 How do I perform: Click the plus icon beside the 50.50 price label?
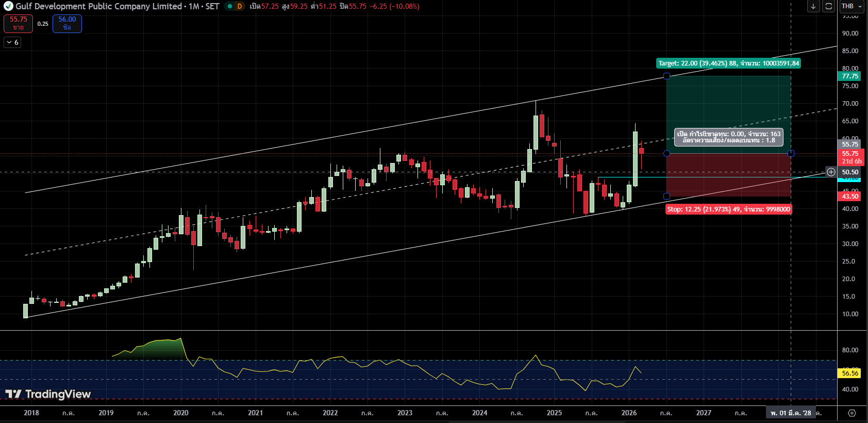[831, 172]
